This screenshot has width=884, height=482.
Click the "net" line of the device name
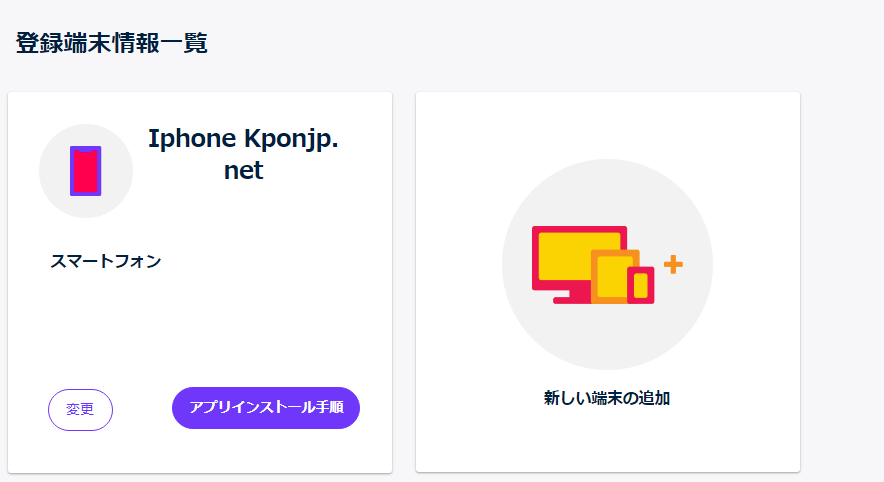(x=243, y=171)
